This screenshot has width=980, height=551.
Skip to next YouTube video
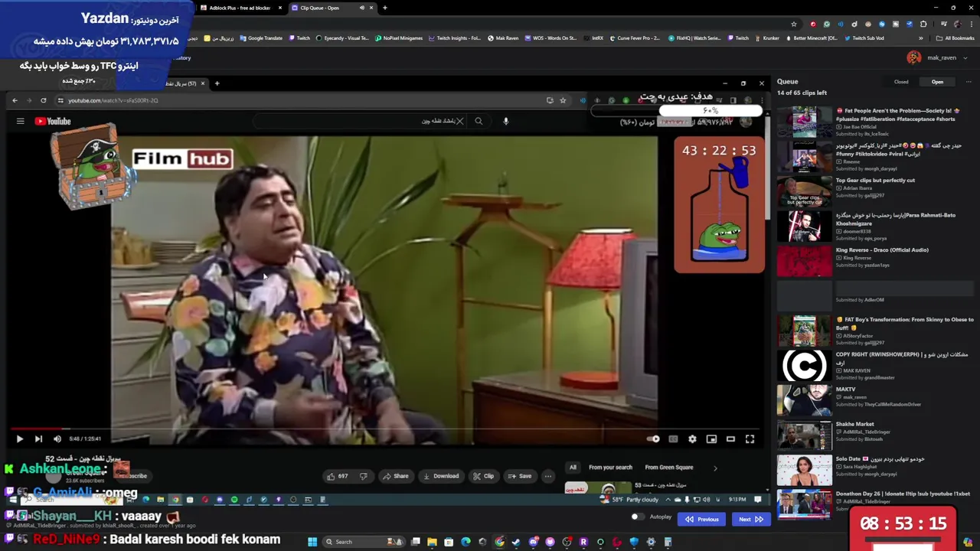point(38,439)
